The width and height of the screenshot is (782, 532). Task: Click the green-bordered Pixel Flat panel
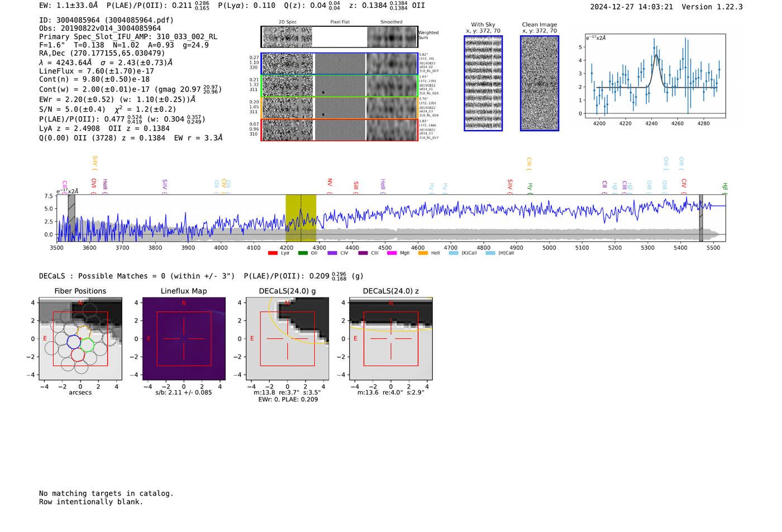point(340,86)
